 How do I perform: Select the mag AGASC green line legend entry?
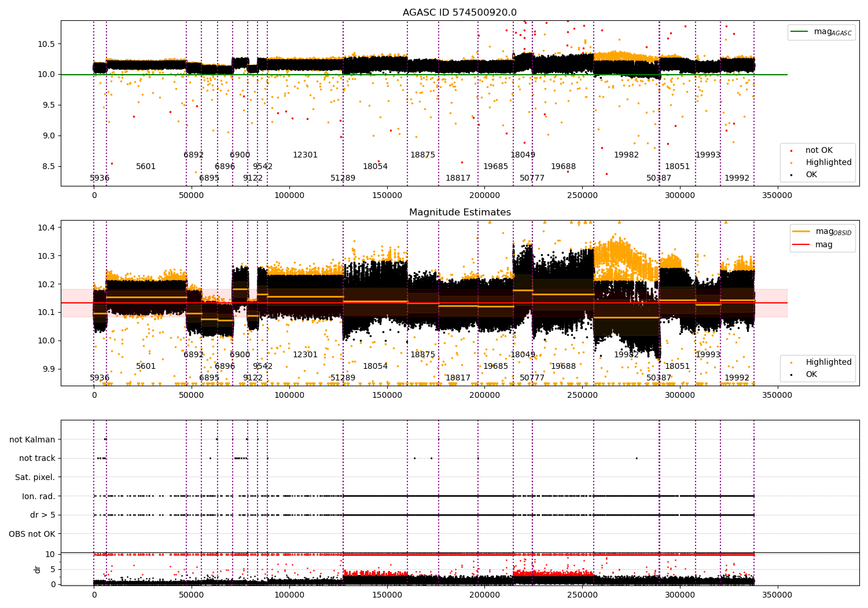[821, 32]
